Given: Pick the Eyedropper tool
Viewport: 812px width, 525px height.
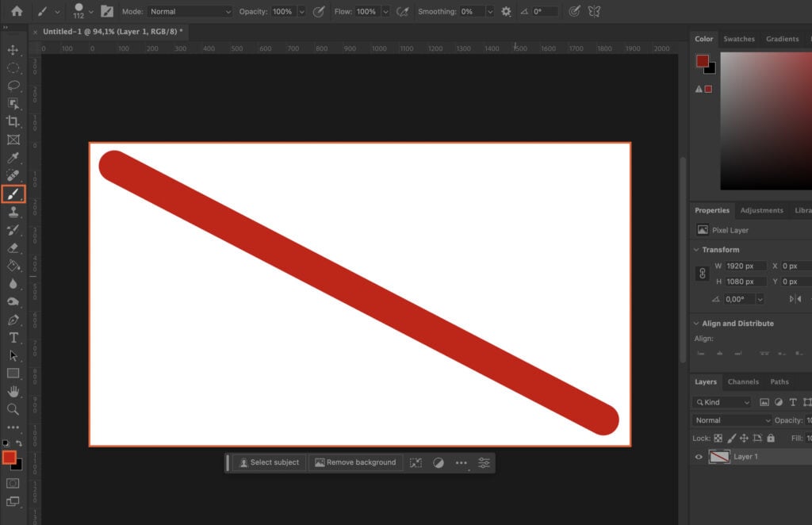Looking at the screenshot, I should click(13, 158).
